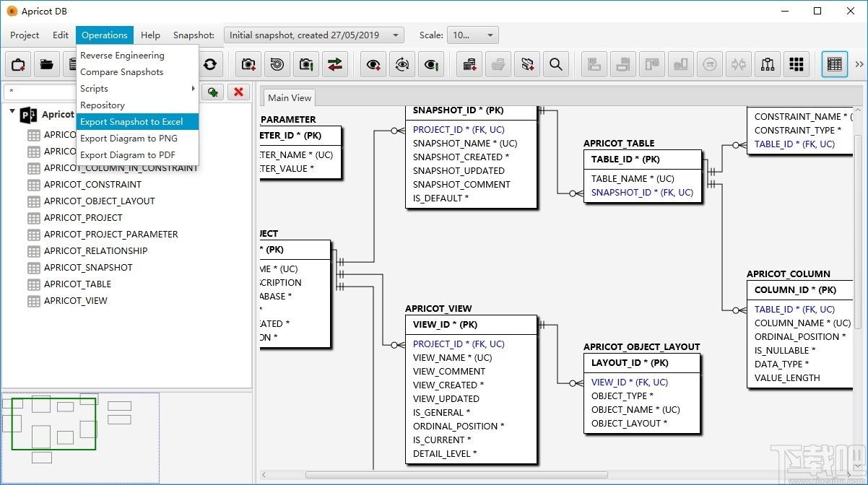The image size is (868, 485).
Task: Choose Repository from the menu
Action: coord(137,105)
